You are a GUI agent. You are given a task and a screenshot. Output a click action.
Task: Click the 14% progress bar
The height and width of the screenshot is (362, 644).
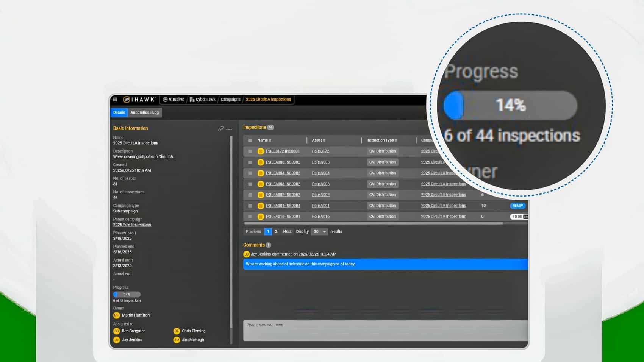click(x=127, y=295)
